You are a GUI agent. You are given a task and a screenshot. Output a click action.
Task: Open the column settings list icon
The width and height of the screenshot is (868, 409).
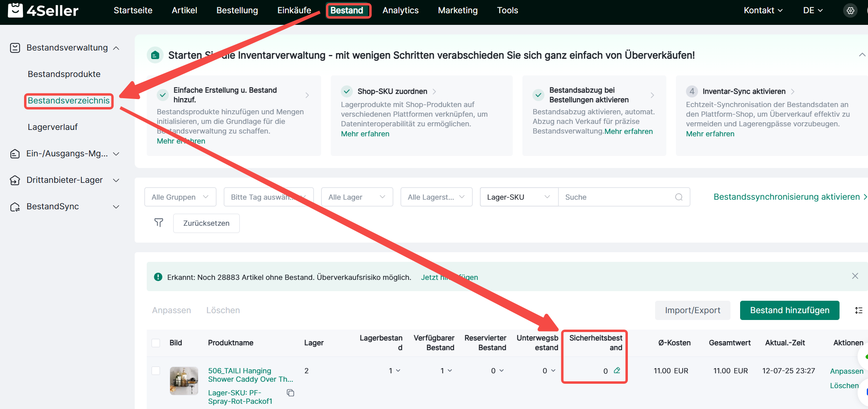[x=859, y=310]
